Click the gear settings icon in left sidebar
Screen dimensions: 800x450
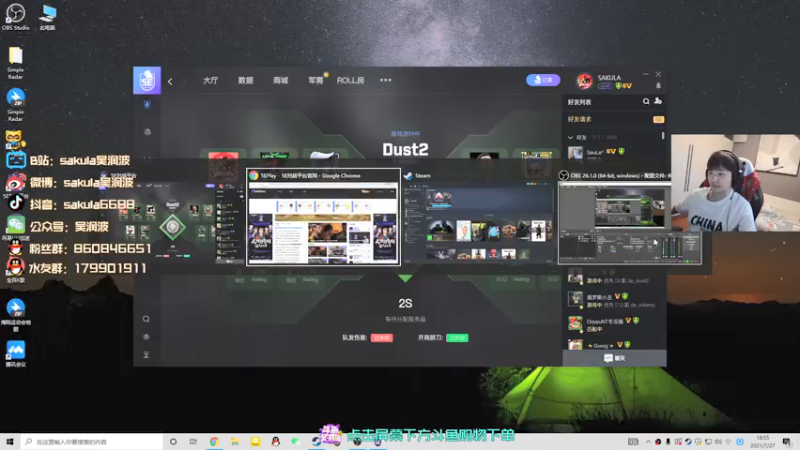(x=146, y=337)
